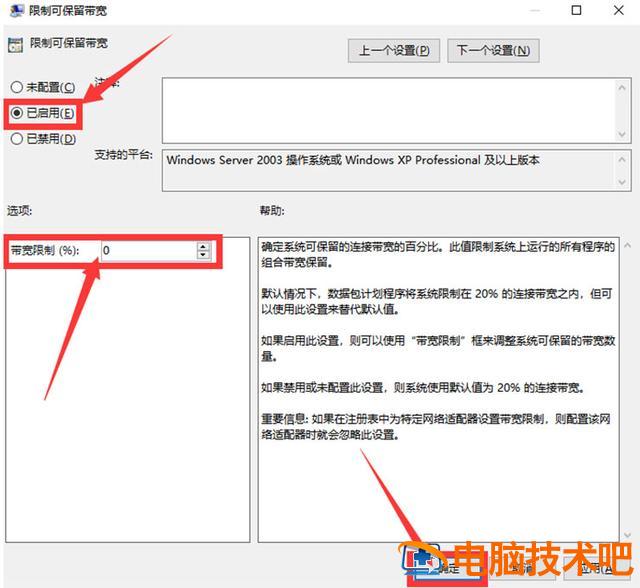Click help paragraph starting 如果启用此设置
Viewport: 640px width, 588px height.
[x=438, y=348]
